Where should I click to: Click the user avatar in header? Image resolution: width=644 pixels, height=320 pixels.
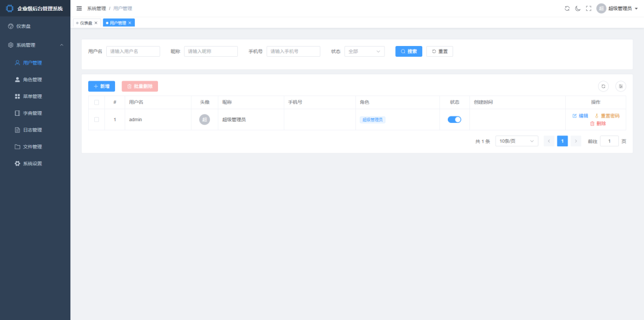601,8
